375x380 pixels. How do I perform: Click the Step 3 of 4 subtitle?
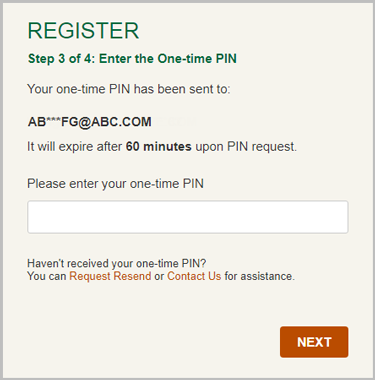(x=132, y=59)
